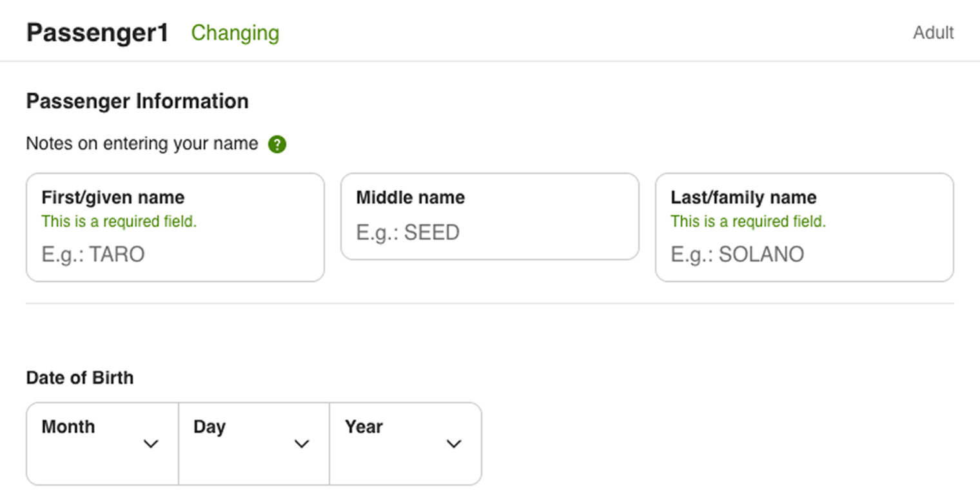Click into the First/given name field

point(174,254)
